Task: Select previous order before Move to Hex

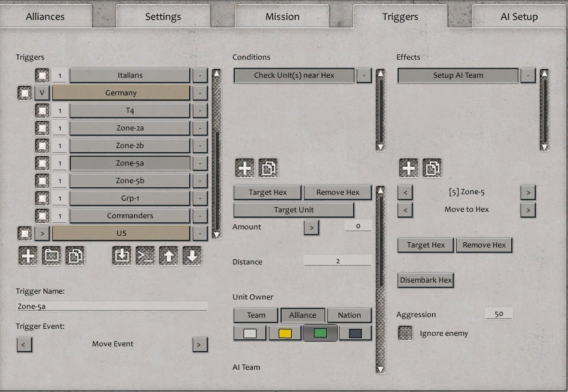Action: (405, 210)
